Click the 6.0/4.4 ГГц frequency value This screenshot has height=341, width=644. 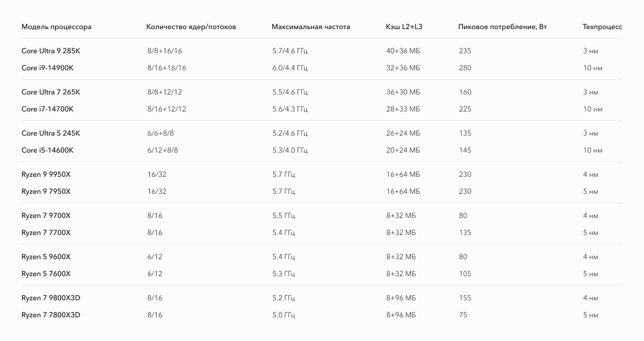click(290, 68)
